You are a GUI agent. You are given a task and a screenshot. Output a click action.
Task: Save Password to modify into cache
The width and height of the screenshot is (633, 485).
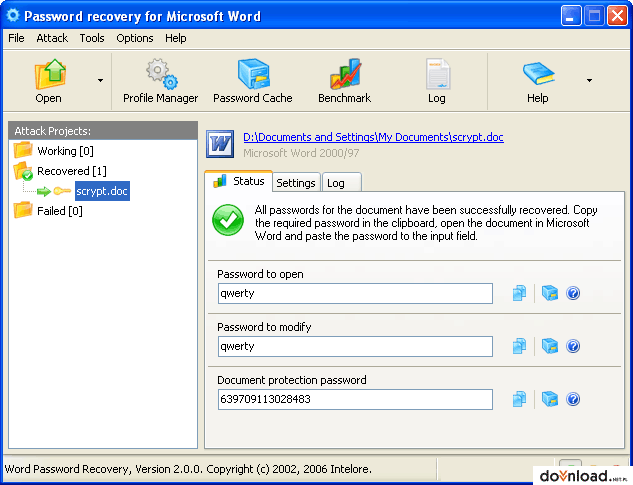pos(550,346)
